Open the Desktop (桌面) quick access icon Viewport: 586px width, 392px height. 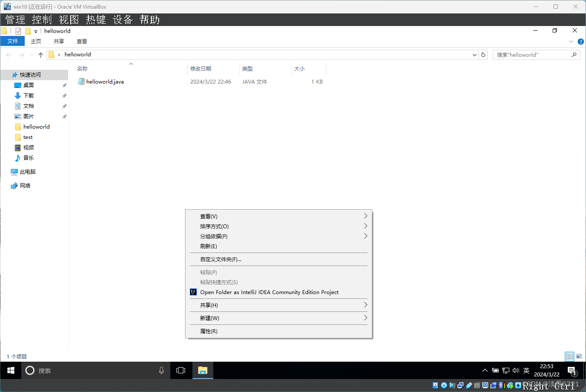tap(18, 85)
